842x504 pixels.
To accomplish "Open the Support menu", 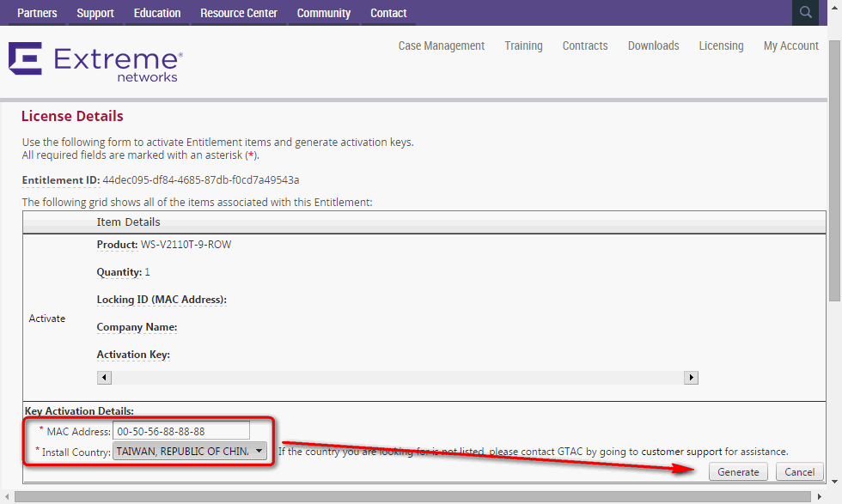I will (x=95, y=13).
